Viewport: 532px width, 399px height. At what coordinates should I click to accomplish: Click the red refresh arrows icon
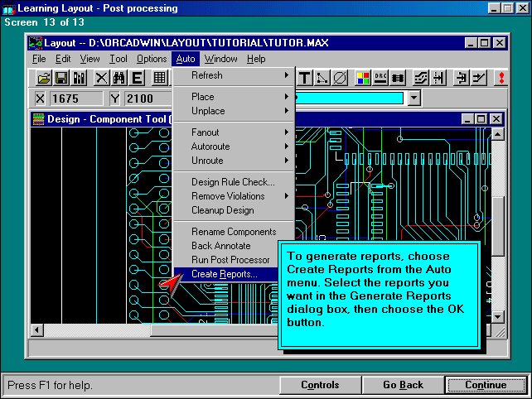(501, 78)
